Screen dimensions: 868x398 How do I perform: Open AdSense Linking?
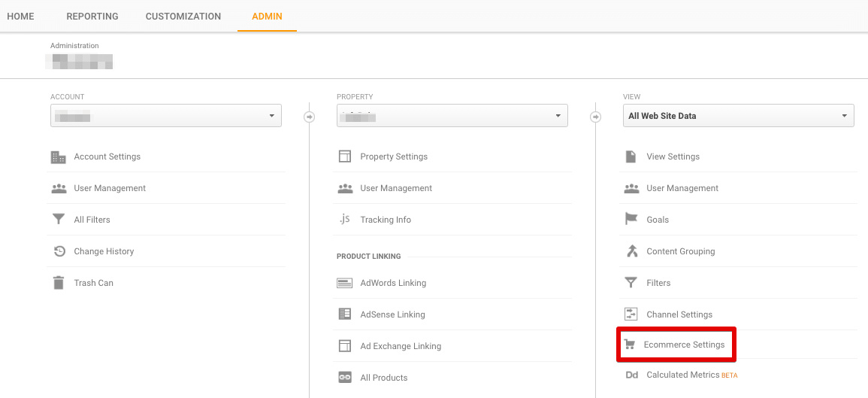point(392,314)
